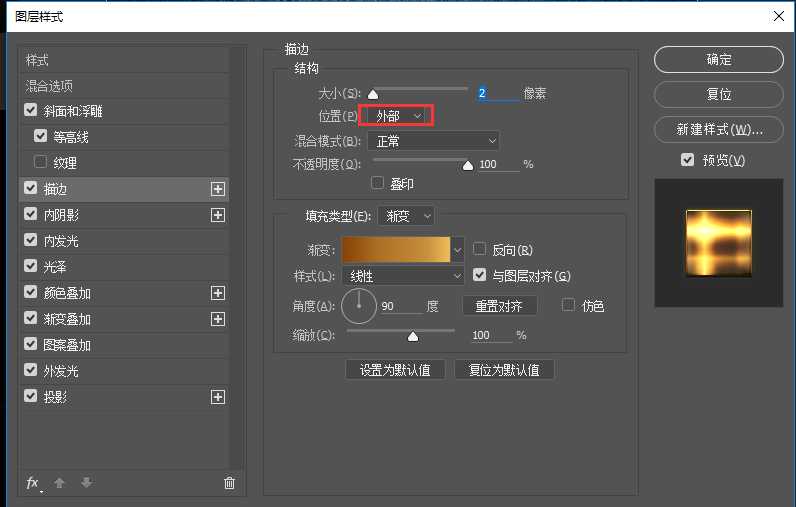Click the plus icon next to 渐变叠加
This screenshot has height=507, width=796.
coord(218,319)
